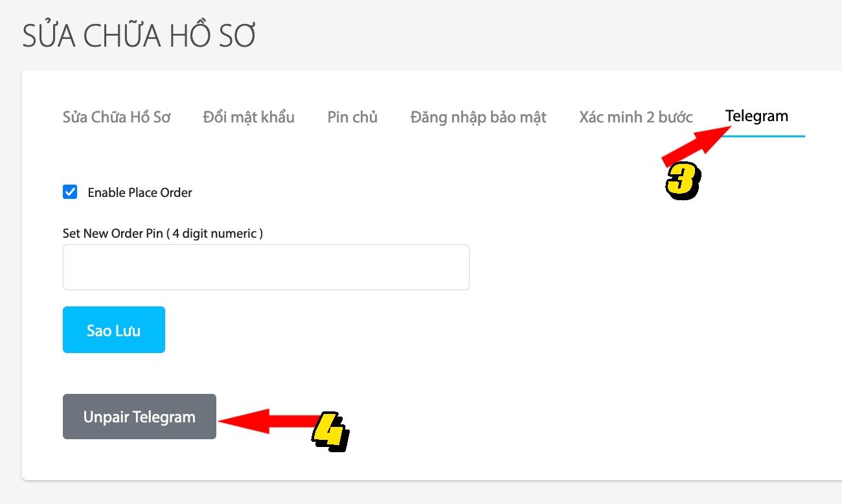Focus the New Order Pin input field
Viewport: 842px width, 504px height.
(x=266, y=267)
